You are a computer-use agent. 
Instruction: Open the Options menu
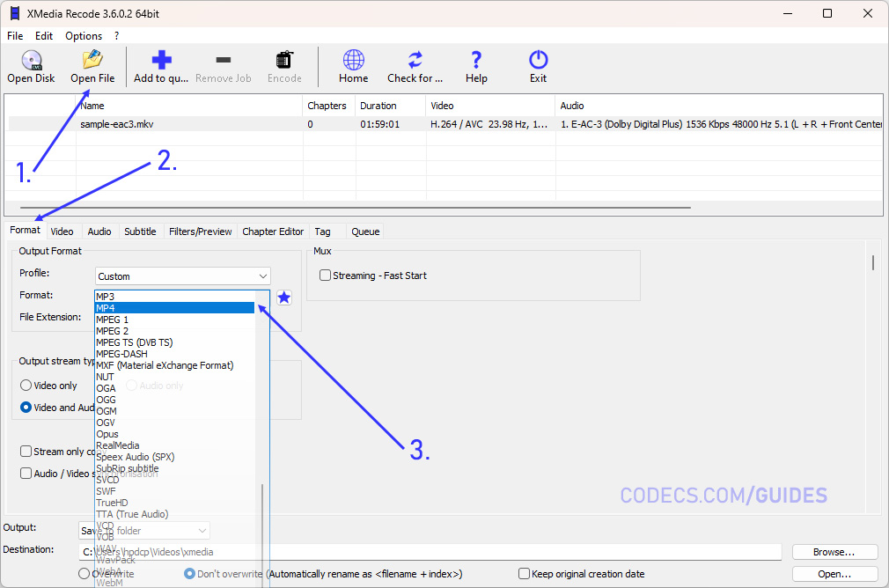(84, 36)
